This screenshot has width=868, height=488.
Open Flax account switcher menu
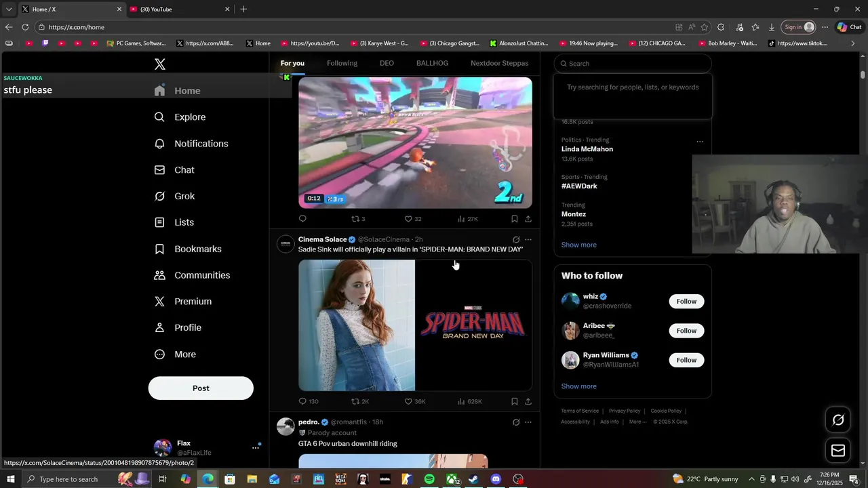[256, 447]
